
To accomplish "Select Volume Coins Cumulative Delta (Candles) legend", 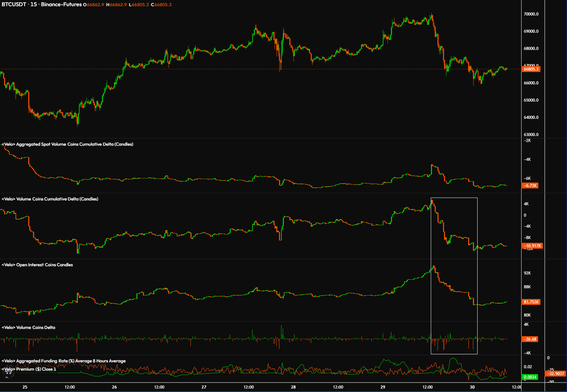I will click(50, 199).
